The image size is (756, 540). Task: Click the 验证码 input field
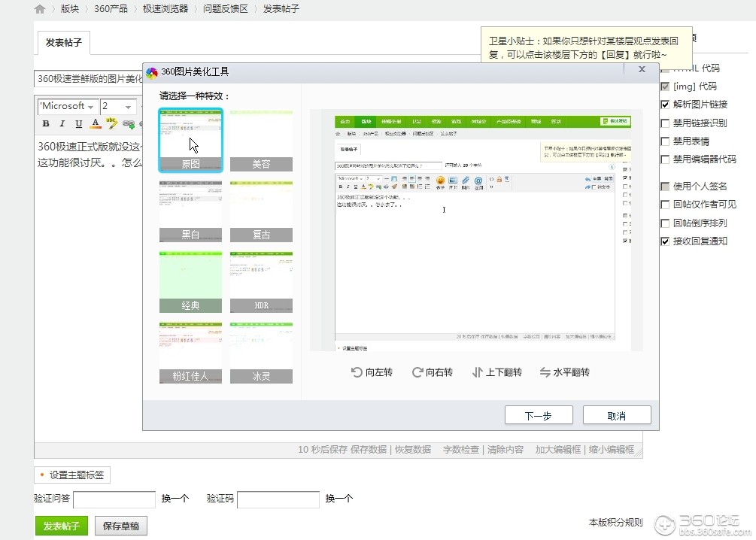click(x=278, y=499)
